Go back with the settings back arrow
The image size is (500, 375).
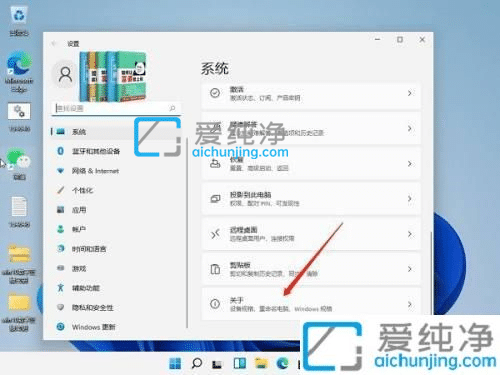click(x=54, y=44)
